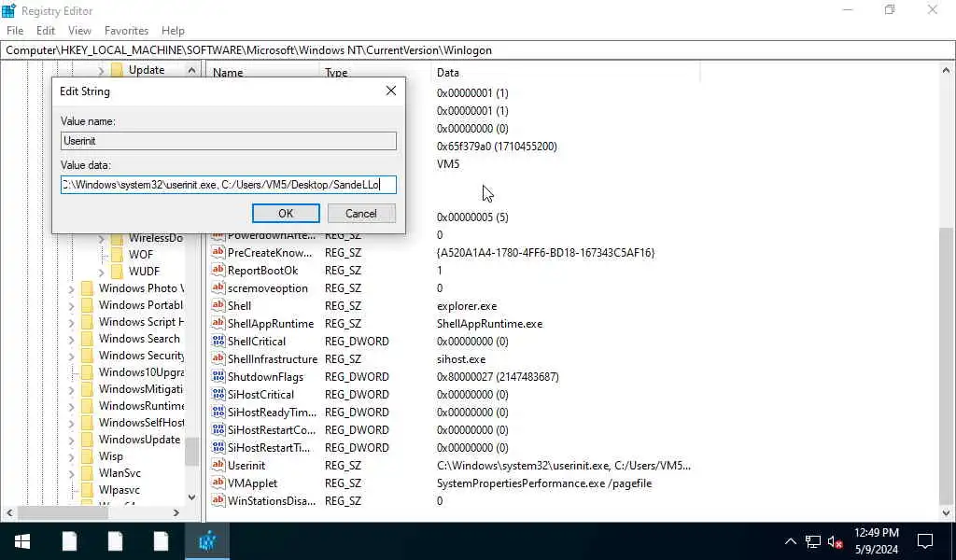
Task: Expand the WirelessDo tree node
Action: [101, 238]
